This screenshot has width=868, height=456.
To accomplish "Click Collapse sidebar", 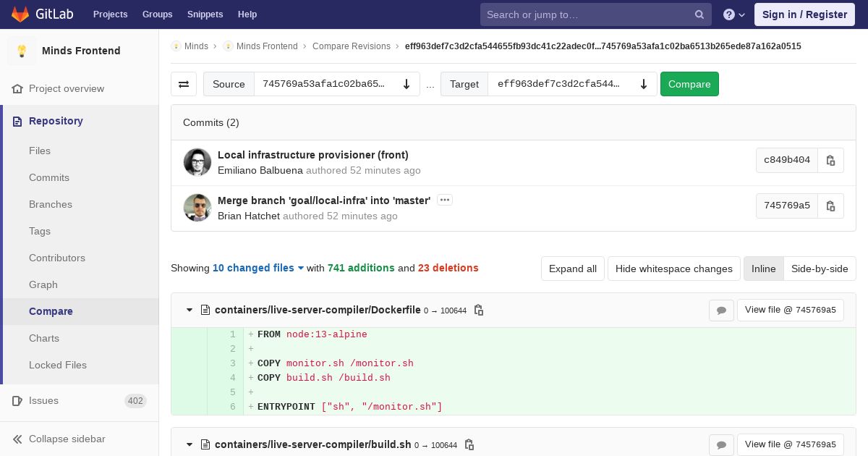I will tap(80, 439).
